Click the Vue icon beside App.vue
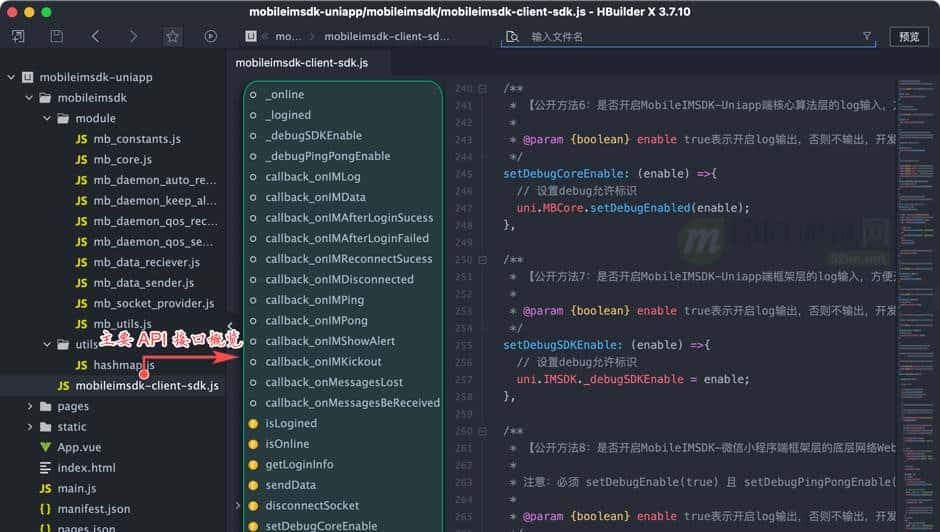The width and height of the screenshot is (940, 532). (x=45, y=447)
